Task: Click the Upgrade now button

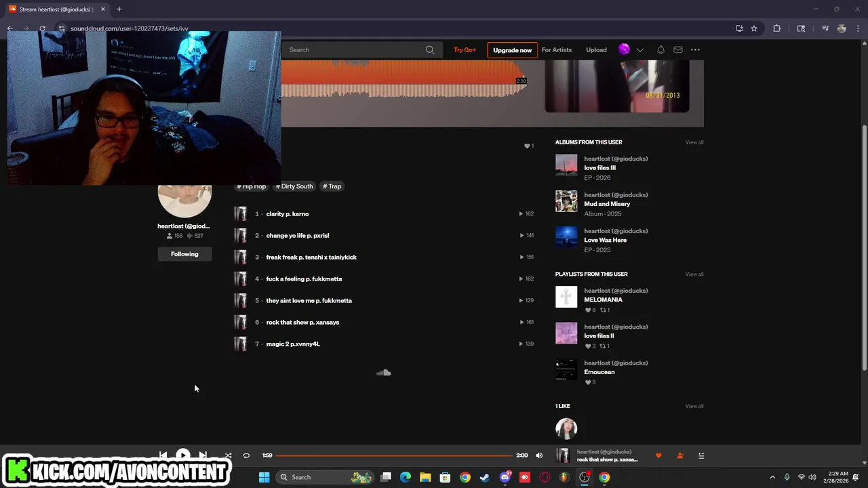Action: (x=512, y=50)
